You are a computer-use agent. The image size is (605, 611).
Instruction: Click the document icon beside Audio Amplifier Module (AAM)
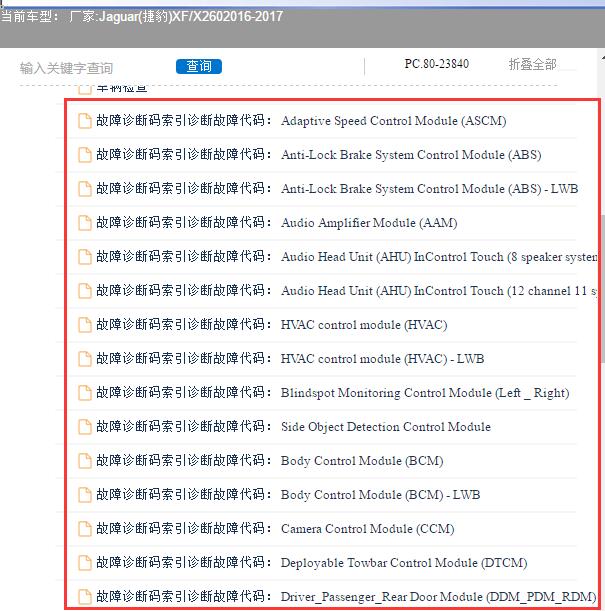[x=85, y=223]
